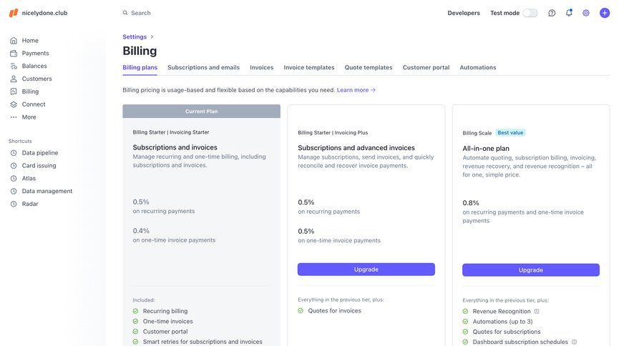
Task: Click the nicelydone.club logo icon
Action: click(14, 13)
